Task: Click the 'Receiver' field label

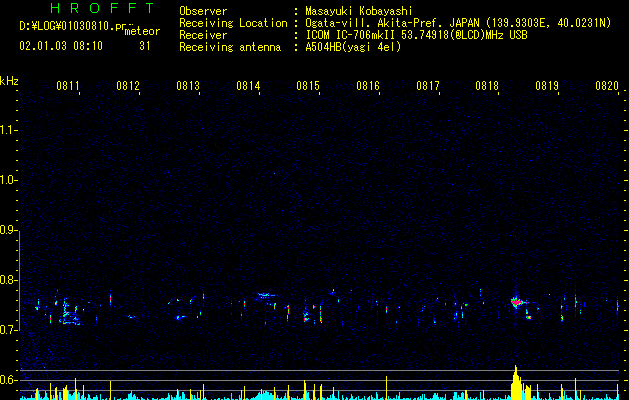Action: coord(203,35)
